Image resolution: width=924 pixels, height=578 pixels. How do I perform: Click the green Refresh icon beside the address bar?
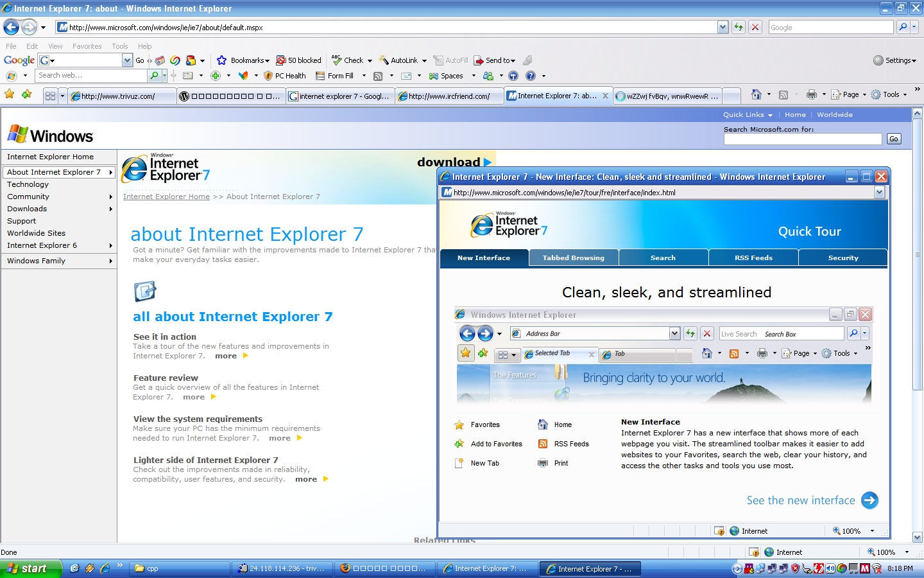coord(739,27)
